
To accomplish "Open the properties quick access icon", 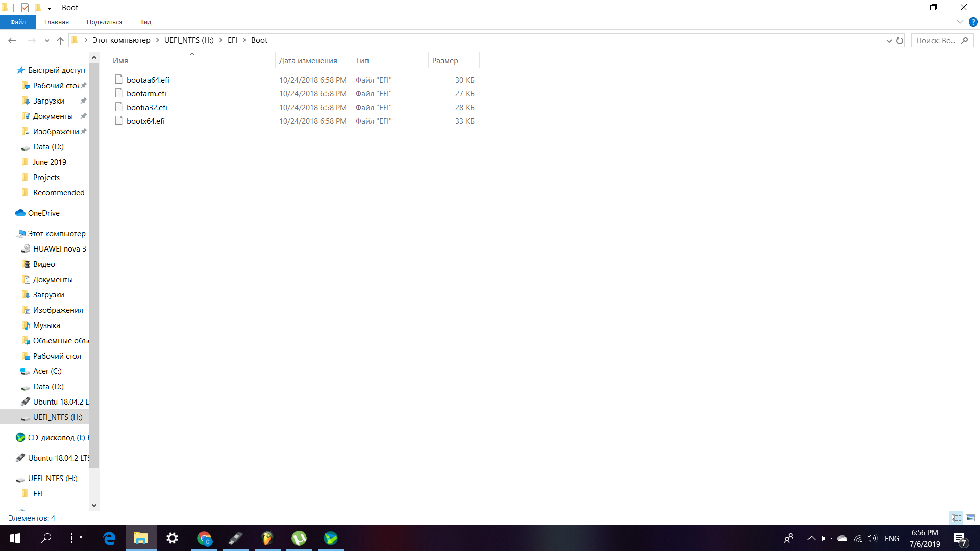I will pos(25,8).
